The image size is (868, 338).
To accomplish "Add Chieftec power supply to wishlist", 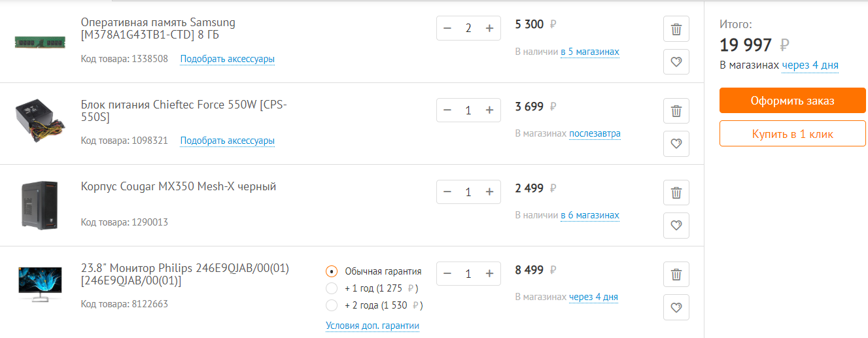I will coord(676,144).
